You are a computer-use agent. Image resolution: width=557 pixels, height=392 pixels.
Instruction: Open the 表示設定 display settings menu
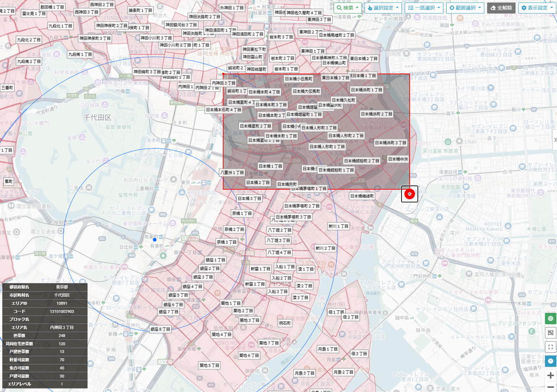click(537, 8)
